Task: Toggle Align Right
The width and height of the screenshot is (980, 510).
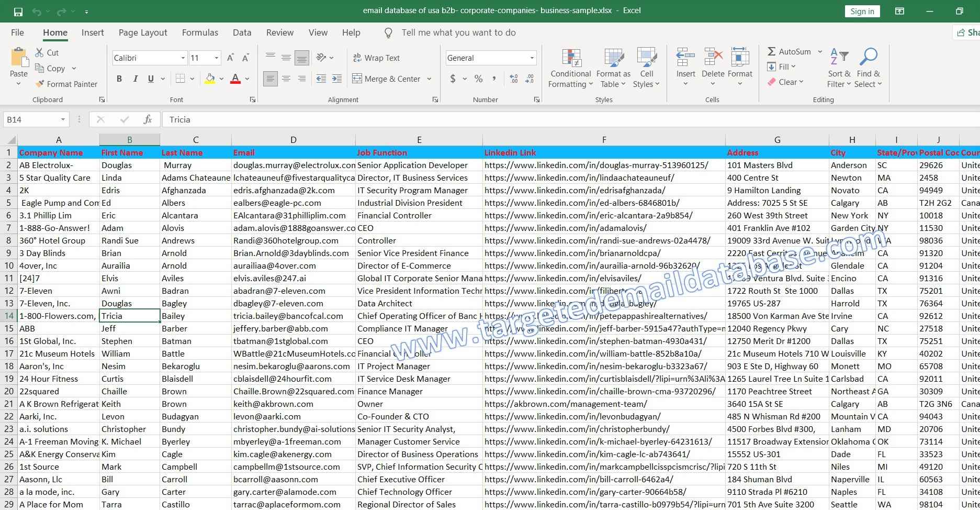Action: coord(302,79)
